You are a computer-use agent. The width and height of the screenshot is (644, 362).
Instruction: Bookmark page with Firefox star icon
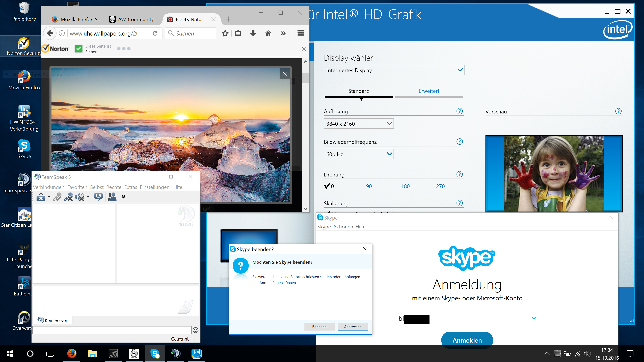pos(225,33)
